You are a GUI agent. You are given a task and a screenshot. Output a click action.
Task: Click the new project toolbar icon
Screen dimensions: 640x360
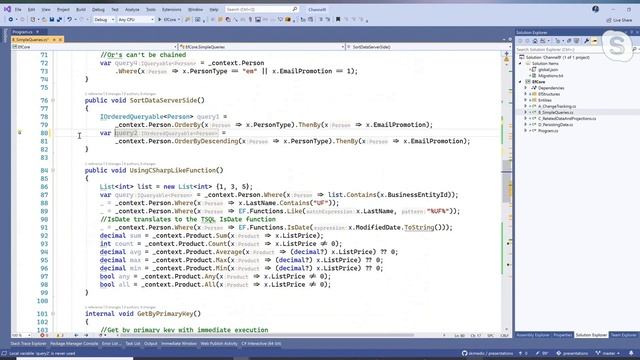33,20
